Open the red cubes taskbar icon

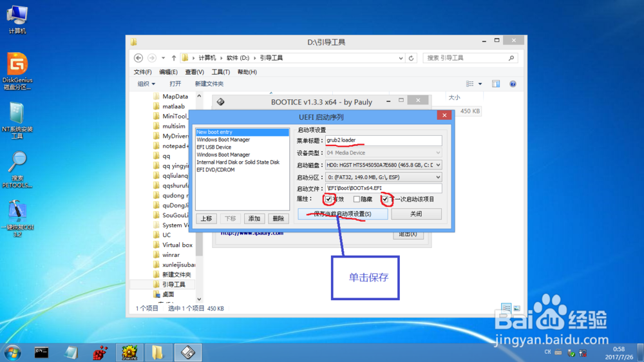click(x=100, y=352)
